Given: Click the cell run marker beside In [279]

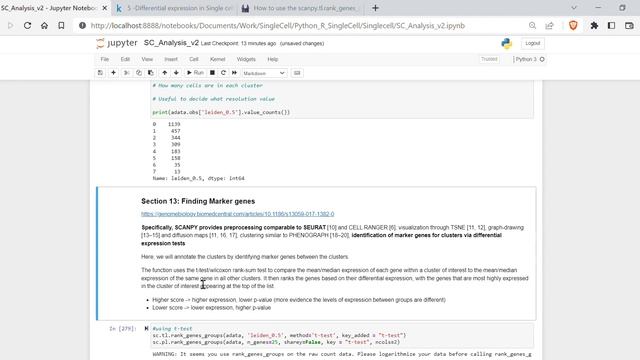Looking at the screenshot, I should (146, 329).
